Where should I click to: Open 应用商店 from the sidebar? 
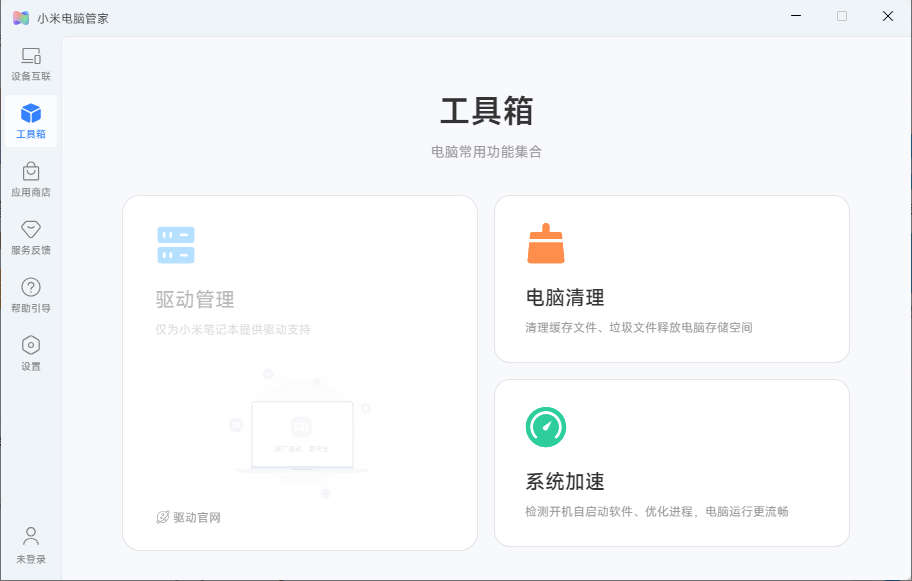click(x=31, y=180)
